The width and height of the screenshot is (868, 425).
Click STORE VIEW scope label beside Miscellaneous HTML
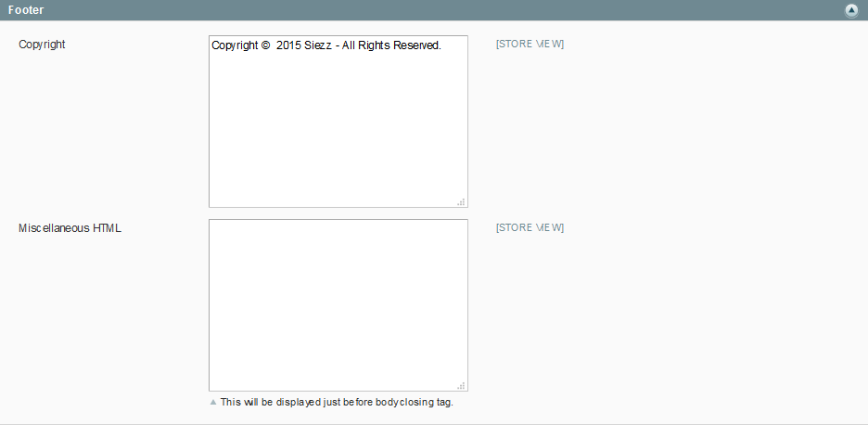click(x=530, y=227)
